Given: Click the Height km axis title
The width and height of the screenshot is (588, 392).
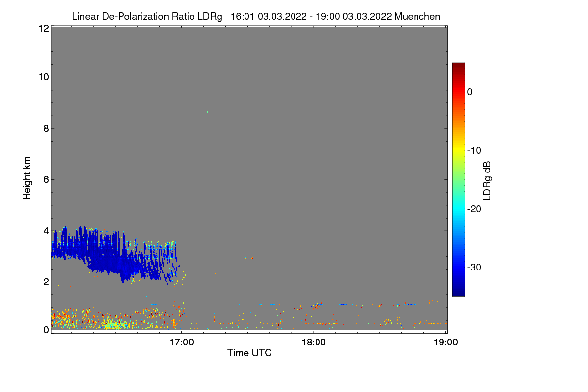Looking at the screenshot, I should (27, 178).
